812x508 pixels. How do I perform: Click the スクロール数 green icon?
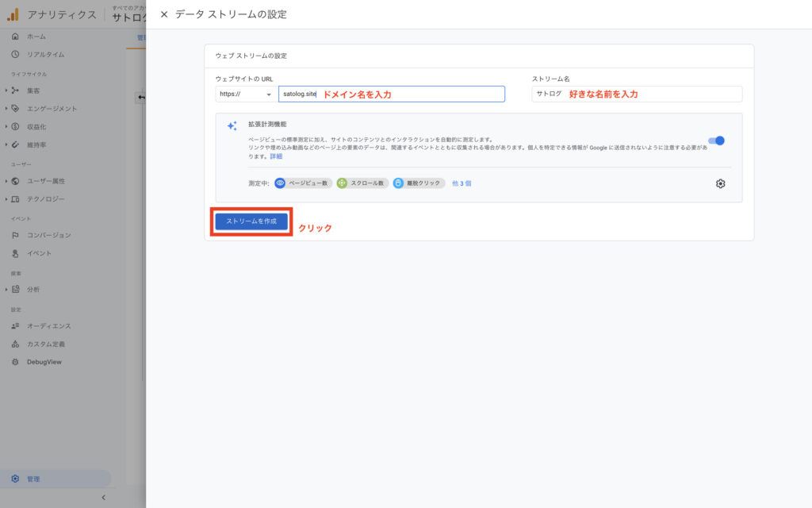342,183
